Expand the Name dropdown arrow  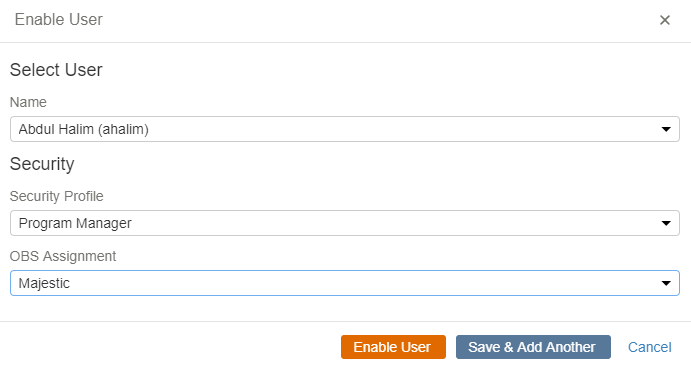coord(666,129)
